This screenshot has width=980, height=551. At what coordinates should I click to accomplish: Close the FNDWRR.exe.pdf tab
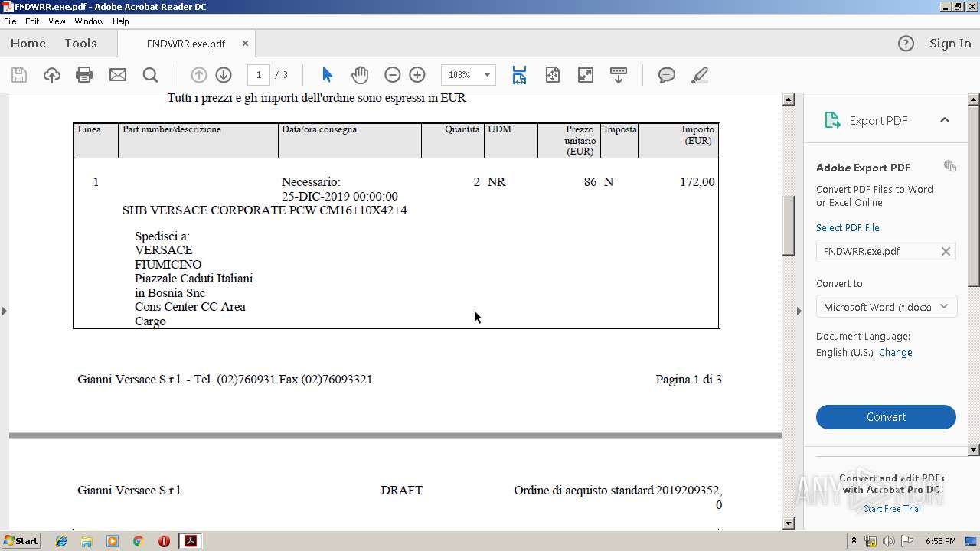245,44
